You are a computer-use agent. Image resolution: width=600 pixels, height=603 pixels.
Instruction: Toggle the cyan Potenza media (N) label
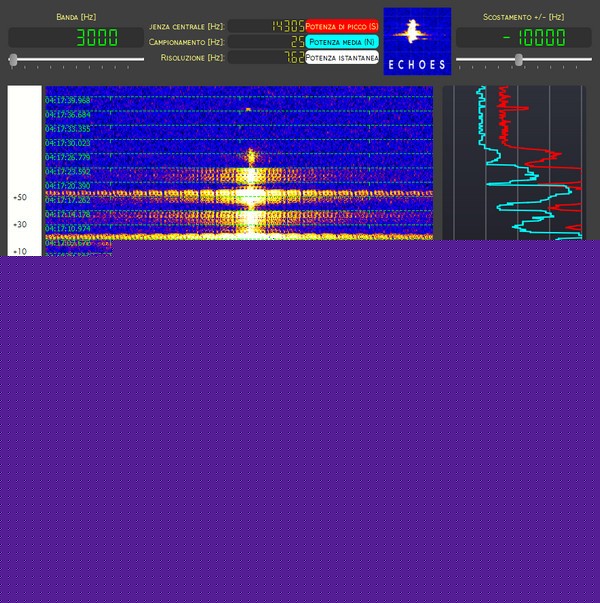point(342,42)
